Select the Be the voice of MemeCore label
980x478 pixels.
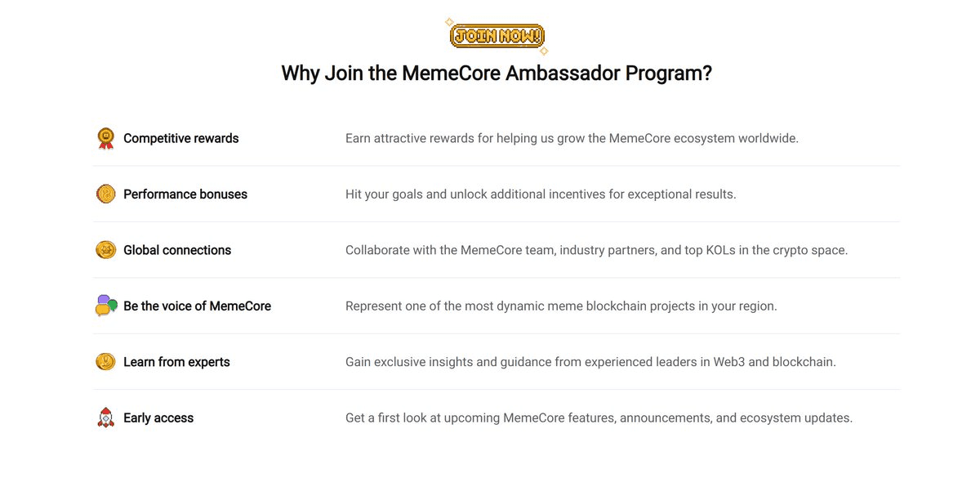[197, 306]
